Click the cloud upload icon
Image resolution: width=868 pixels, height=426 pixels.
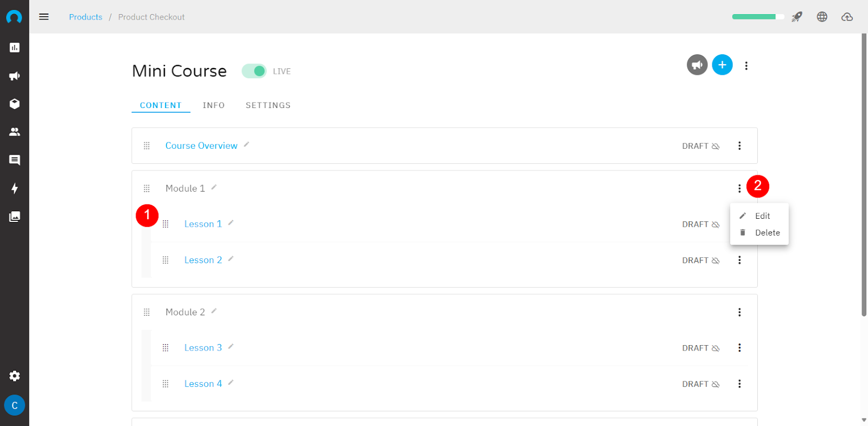tap(847, 17)
